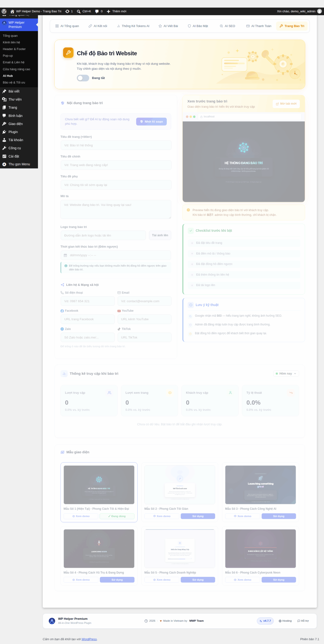Click the plus icon beside Thêm mới
324x644 pixels.
pos(108,11)
